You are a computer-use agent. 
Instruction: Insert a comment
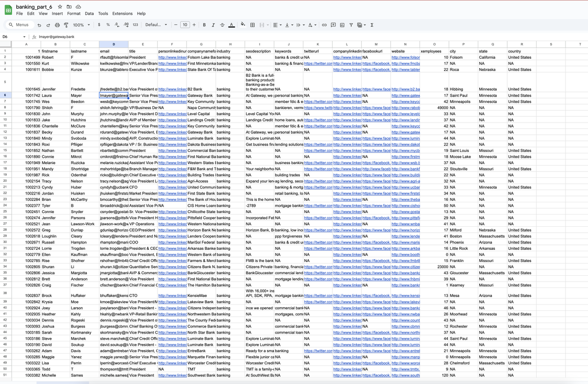click(x=333, y=25)
